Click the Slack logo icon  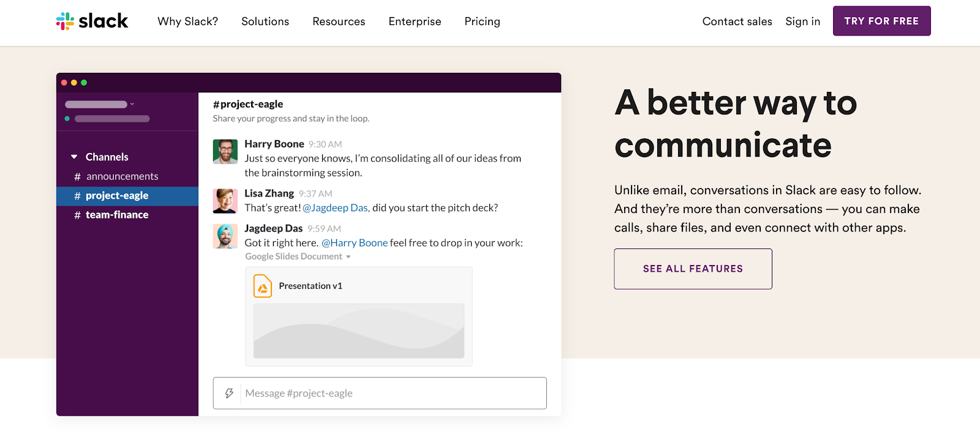coord(65,21)
